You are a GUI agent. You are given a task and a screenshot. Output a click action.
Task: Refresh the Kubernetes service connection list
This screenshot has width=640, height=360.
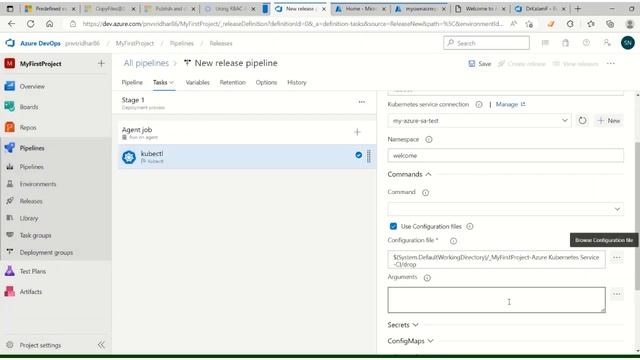tap(582, 120)
